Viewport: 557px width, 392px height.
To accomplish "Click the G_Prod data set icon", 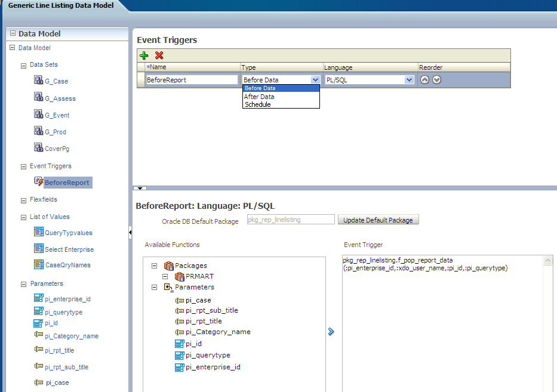I will [38, 130].
